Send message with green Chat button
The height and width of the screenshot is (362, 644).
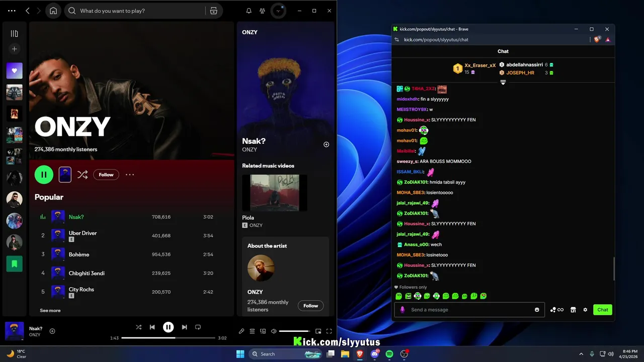click(603, 310)
